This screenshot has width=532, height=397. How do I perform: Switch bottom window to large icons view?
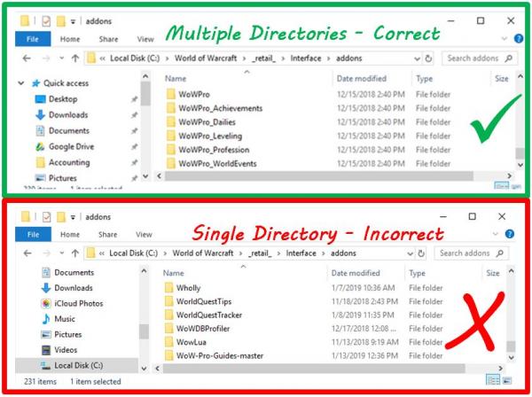pos(507,380)
